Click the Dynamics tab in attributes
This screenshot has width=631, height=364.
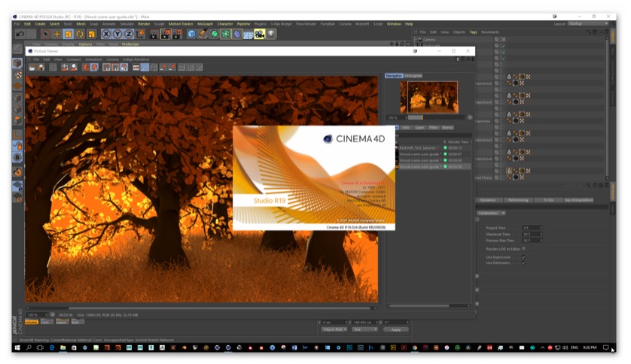488,200
